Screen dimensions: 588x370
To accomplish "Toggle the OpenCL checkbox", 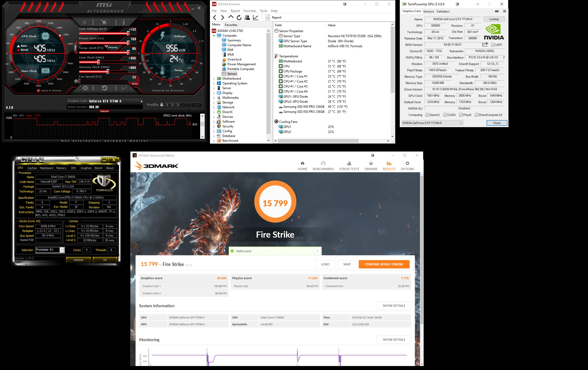I will (x=427, y=115).
